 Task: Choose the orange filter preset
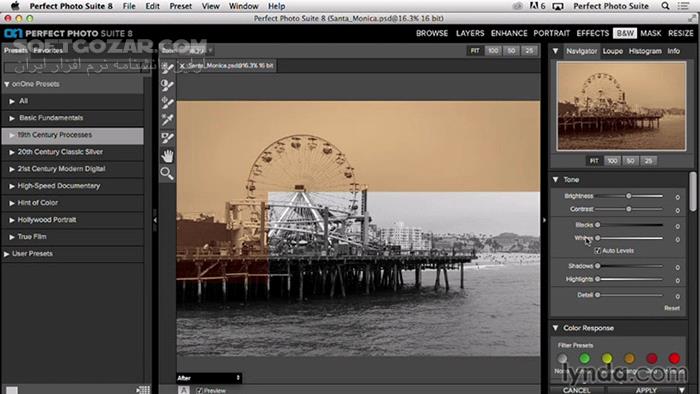click(x=629, y=358)
